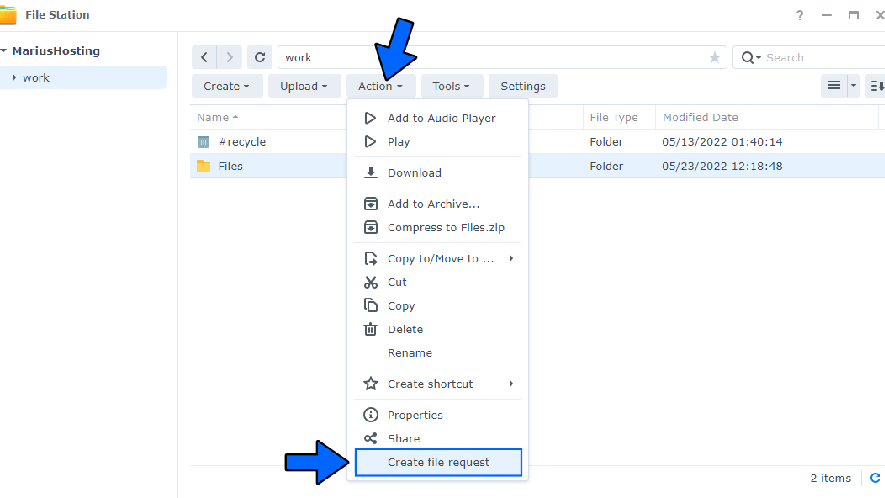Open the Upload dropdown button
885x498 pixels.
304,86
